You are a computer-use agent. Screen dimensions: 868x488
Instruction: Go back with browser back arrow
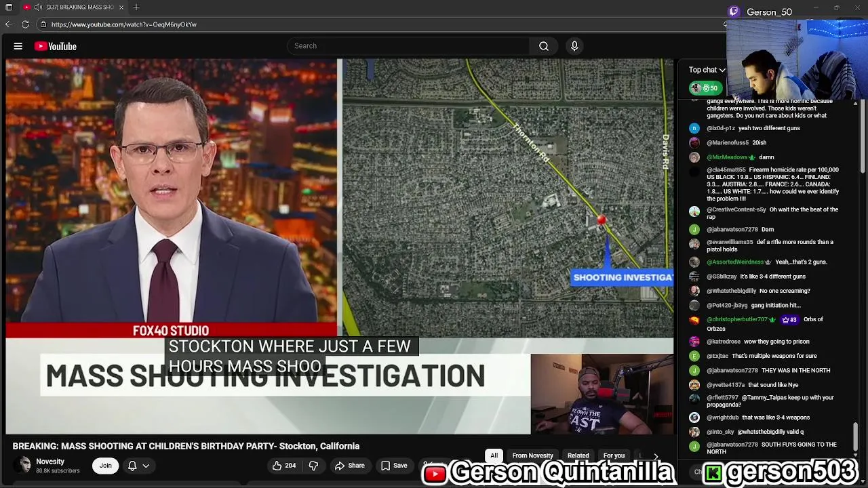pos(9,24)
